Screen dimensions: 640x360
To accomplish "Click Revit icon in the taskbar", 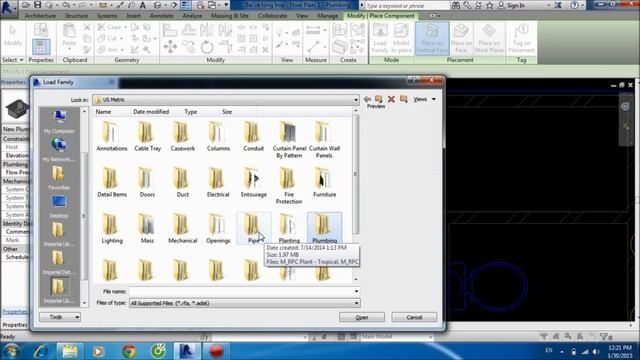I will pyautogui.click(x=187, y=351).
